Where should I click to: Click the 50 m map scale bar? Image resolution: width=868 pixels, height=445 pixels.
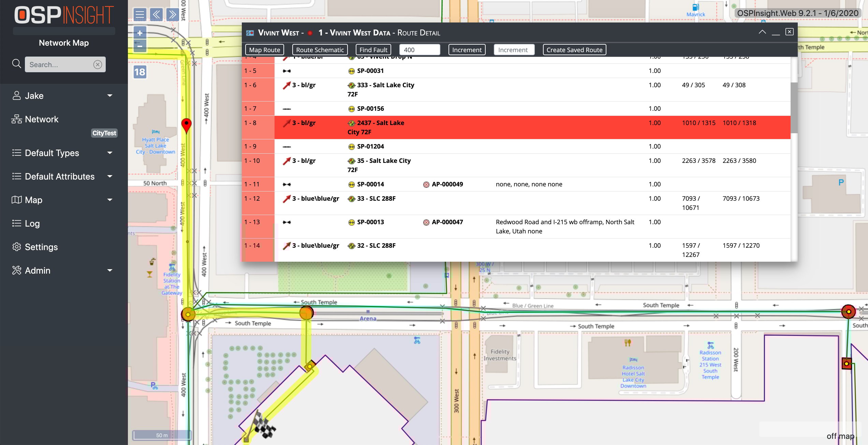click(162, 435)
